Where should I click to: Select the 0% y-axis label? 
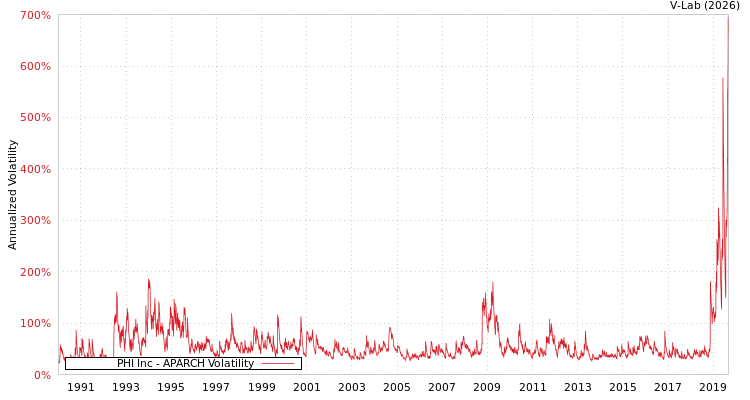click(41, 375)
